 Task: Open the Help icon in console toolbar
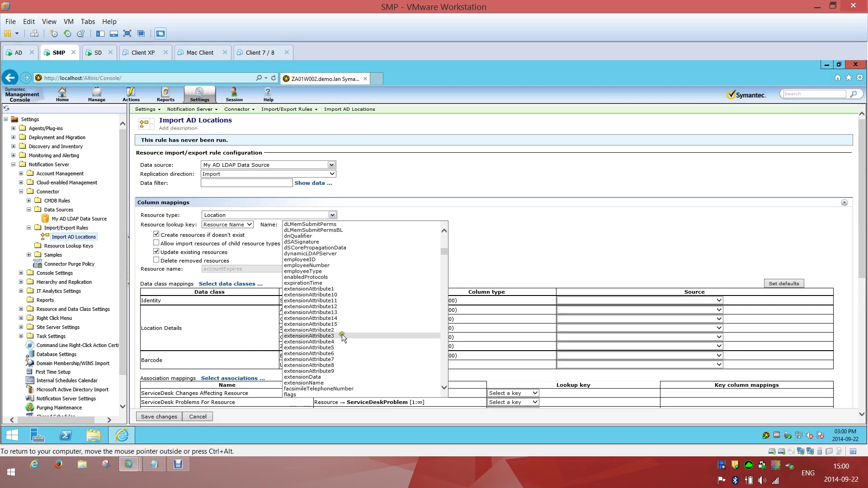268,94
